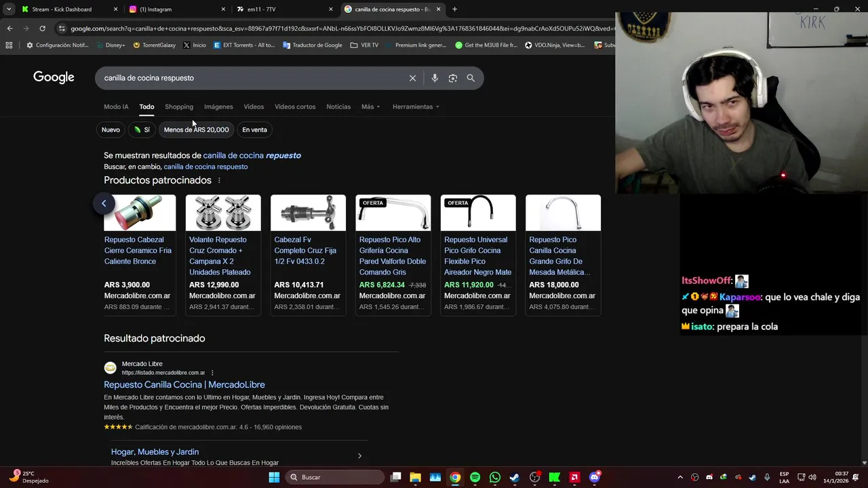Screen dimensions: 868x488
Task: Open File Explorer from the taskbar
Action: coord(416,477)
